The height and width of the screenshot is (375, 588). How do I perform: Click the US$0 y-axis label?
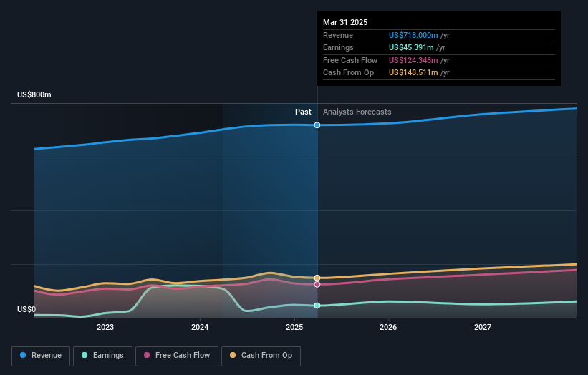[26, 309]
